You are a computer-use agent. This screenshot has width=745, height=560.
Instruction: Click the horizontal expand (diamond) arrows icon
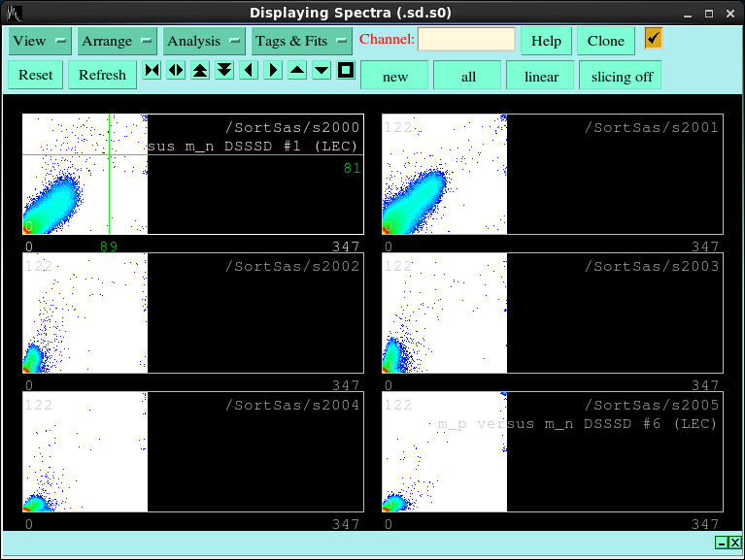point(176,71)
